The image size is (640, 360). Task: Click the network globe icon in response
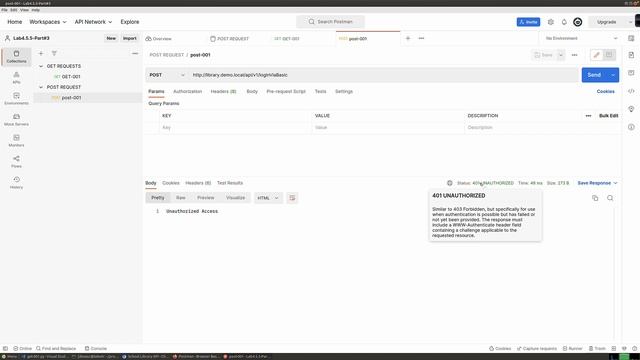[450, 183]
